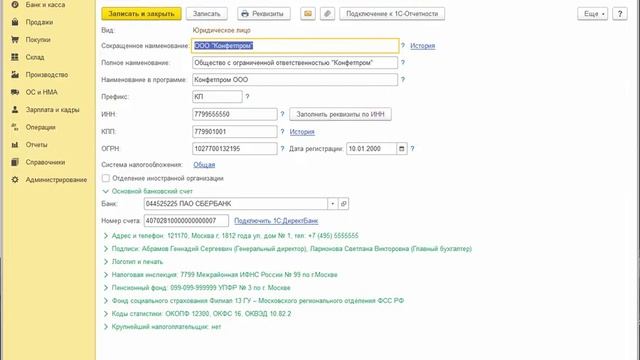
Task: Go to Справочники menu section
Action: (x=45, y=162)
